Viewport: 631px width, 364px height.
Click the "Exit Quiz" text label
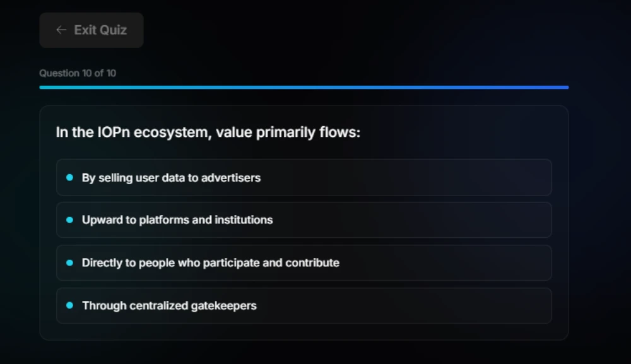pyautogui.click(x=100, y=30)
